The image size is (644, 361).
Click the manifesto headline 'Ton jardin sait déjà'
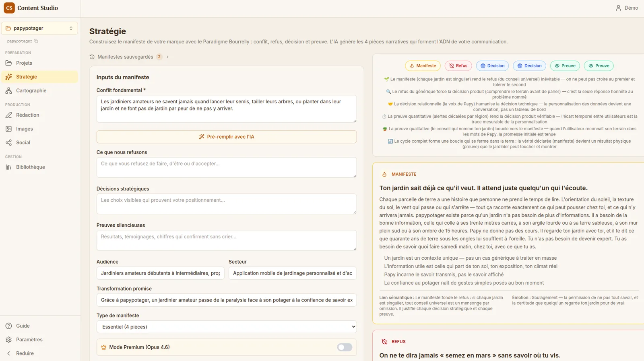[483, 188]
